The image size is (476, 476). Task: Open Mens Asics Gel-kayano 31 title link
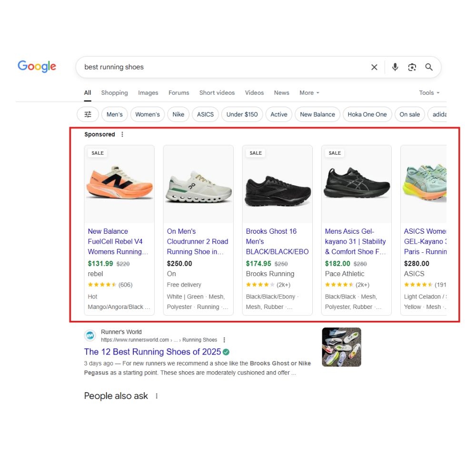pyautogui.click(x=356, y=242)
